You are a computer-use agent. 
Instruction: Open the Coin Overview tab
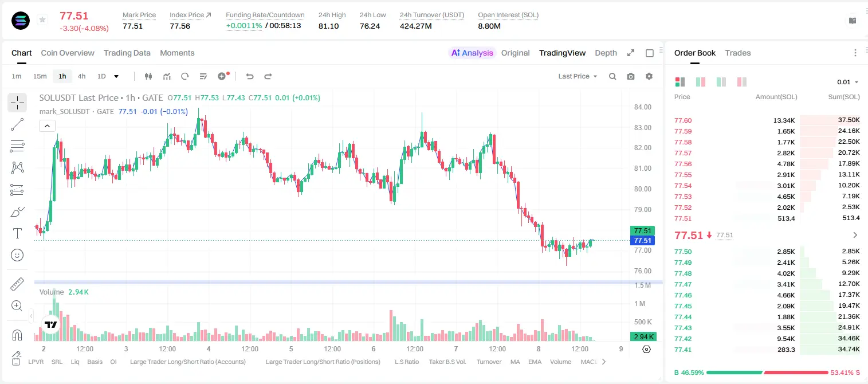[68, 53]
